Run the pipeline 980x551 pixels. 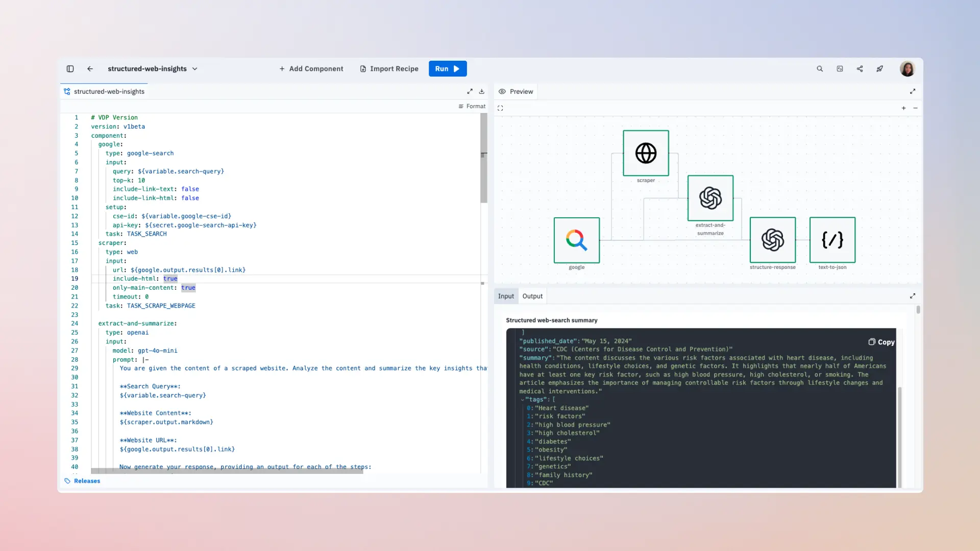(448, 69)
